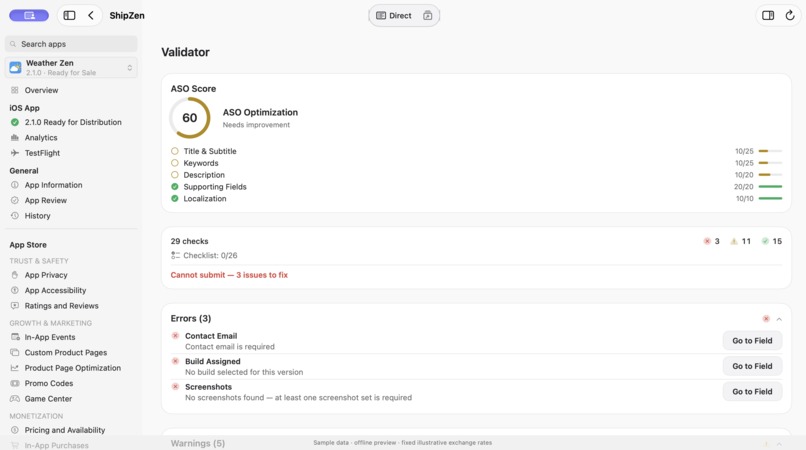Go to Field for Contact Email
This screenshot has height=450, width=806.
point(752,340)
